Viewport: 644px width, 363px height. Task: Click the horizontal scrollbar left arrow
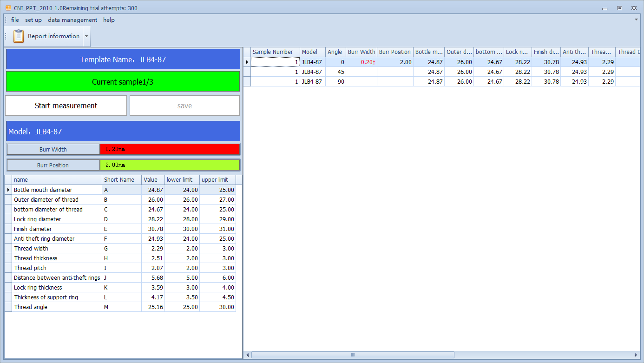[247, 355]
